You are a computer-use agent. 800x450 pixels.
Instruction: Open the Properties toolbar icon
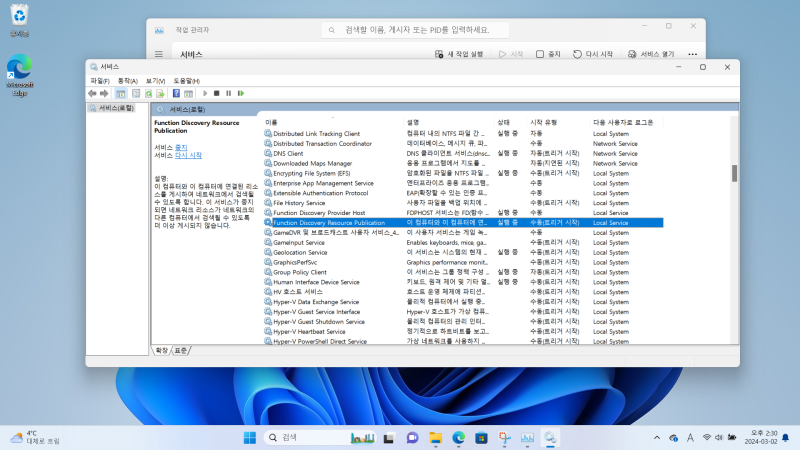tap(136, 93)
